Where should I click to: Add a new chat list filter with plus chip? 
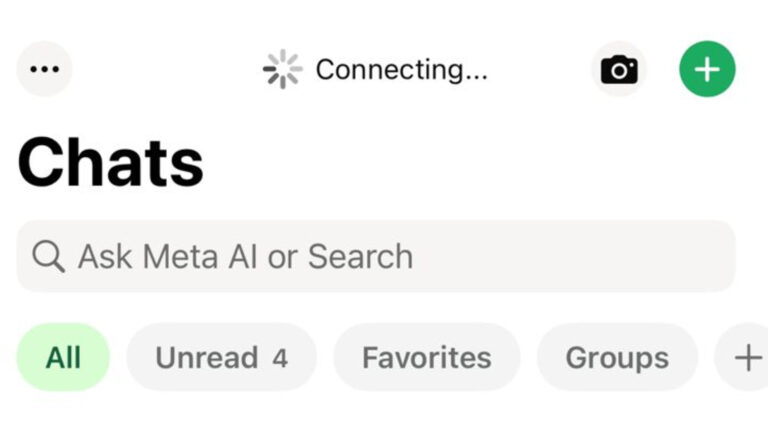[x=742, y=358]
